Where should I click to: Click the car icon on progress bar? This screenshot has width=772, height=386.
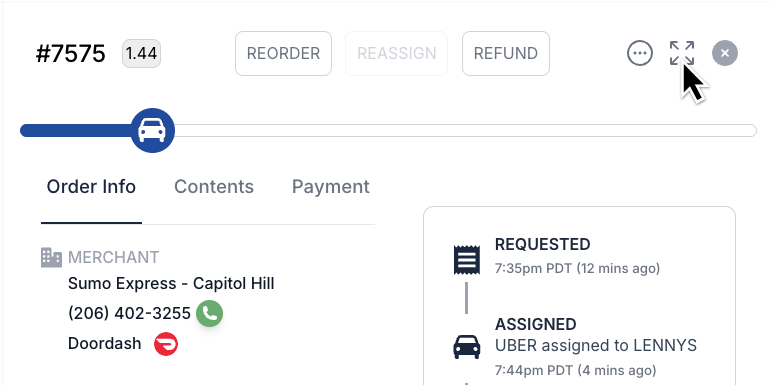153,130
